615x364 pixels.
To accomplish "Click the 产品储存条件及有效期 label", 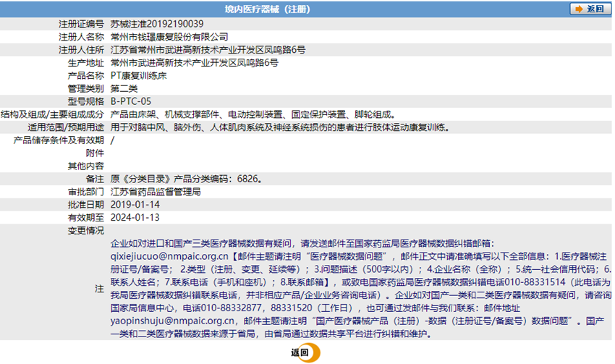I will 59,140.
